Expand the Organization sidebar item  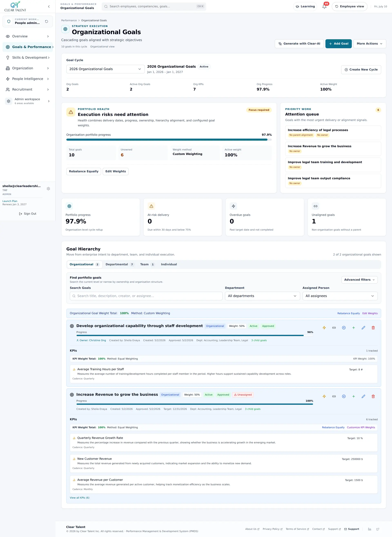[x=28, y=68]
